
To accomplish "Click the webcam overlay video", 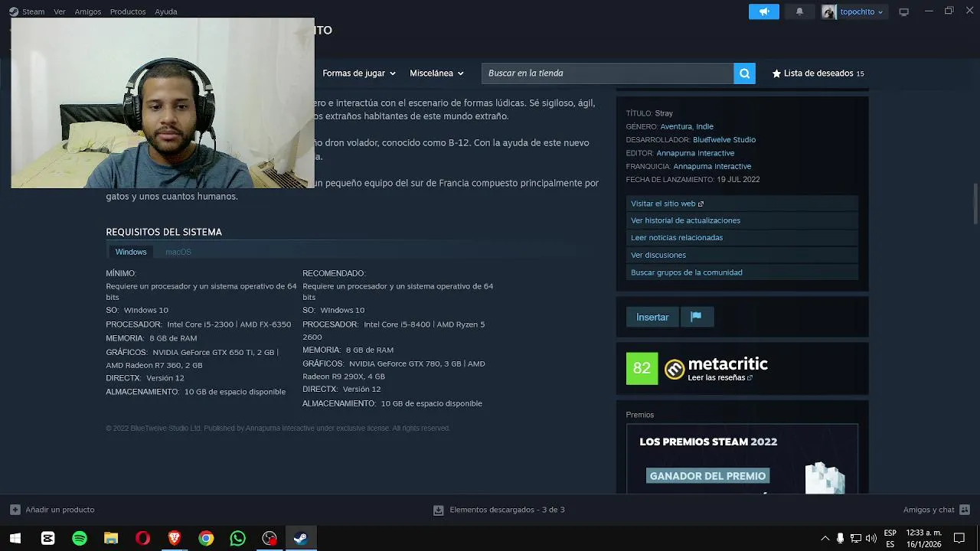I will pyautogui.click(x=162, y=103).
